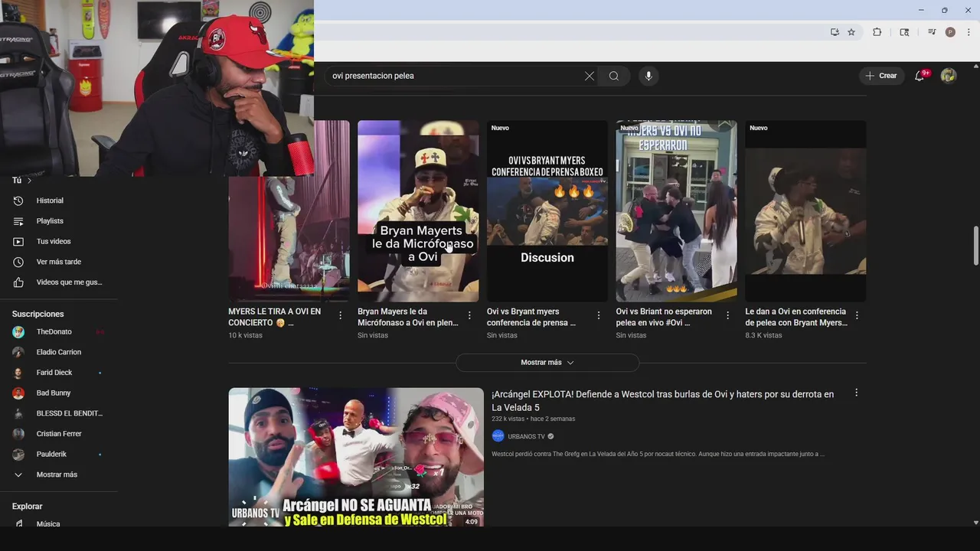The image size is (980, 551).
Task: Click the YouTube page vertical scrollbar thumb
Action: [975, 246]
